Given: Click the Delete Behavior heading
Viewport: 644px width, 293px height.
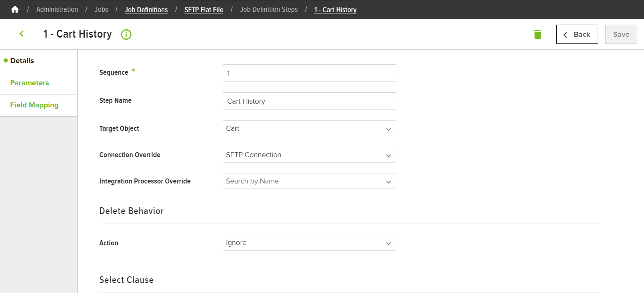Looking at the screenshot, I should coord(131,211).
